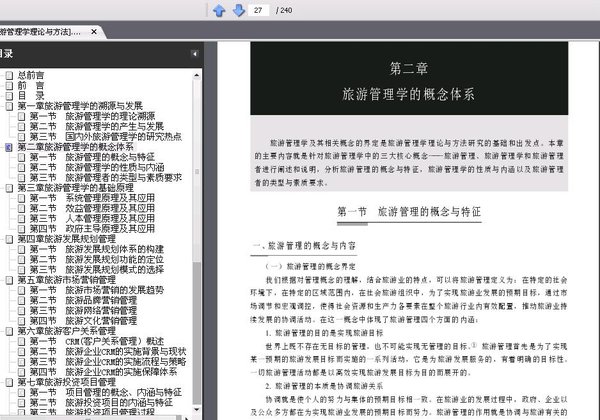The width and height of the screenshot is (600, 420).
Task: Open 第二节 旅游管理学的性质与内涵
Action: coord(97,167)
